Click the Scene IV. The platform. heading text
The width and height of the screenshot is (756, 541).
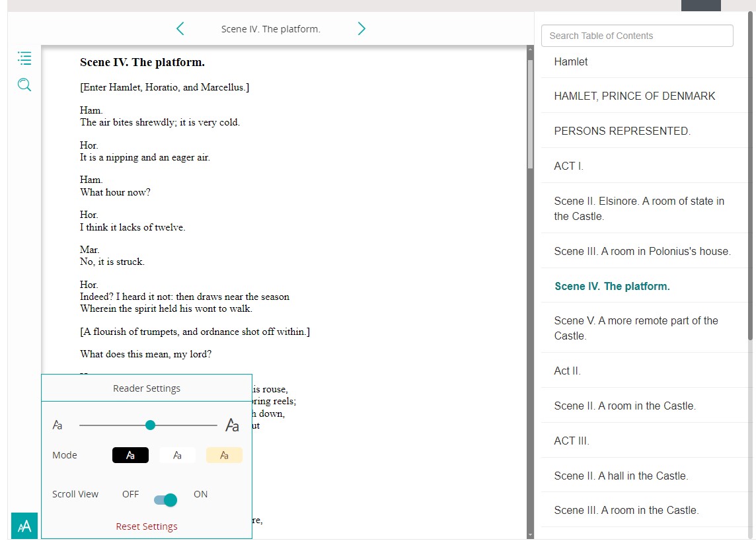[x=142, y=62]
